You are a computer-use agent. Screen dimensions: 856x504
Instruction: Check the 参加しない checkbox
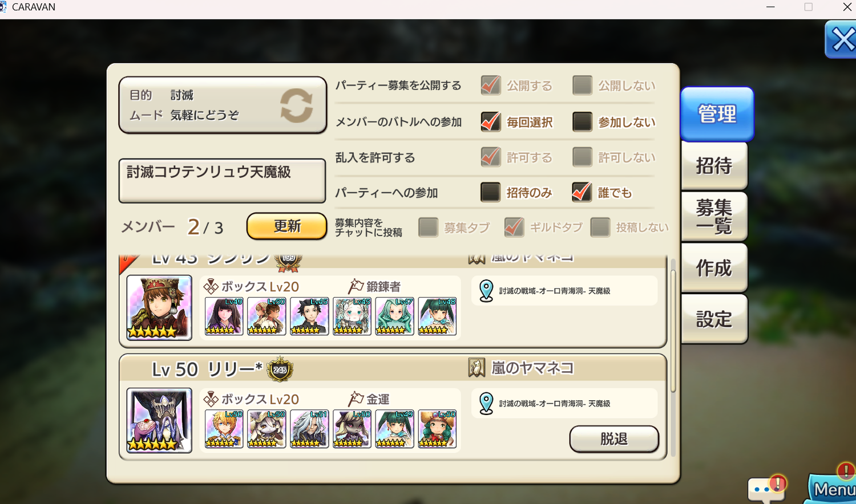582,121
